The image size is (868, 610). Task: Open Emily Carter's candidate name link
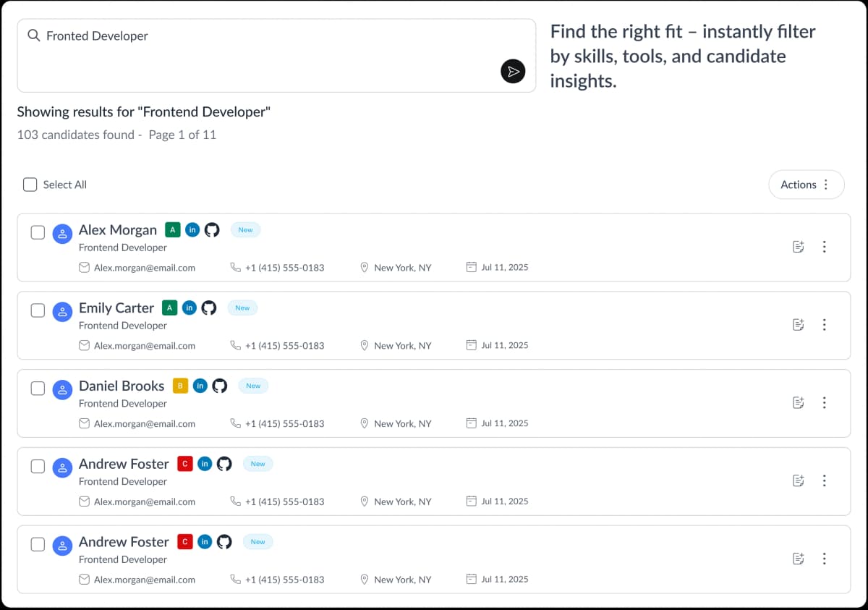tap(116, 308)
